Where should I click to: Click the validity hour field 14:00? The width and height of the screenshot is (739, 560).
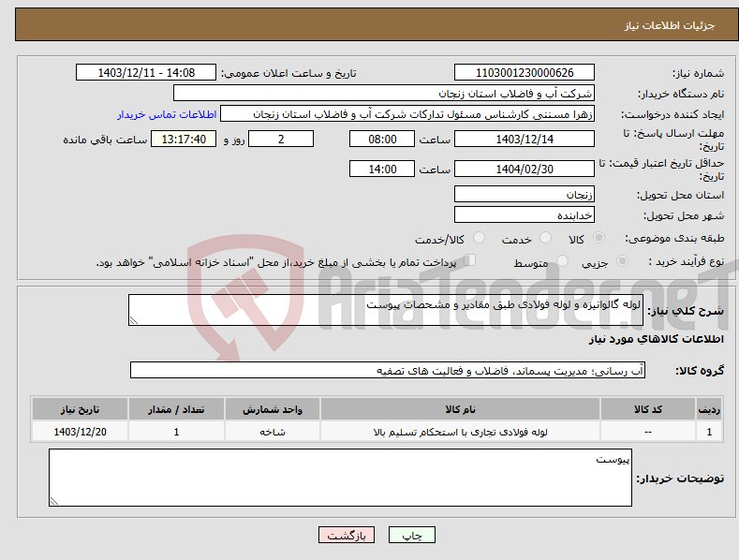[382, 169]
